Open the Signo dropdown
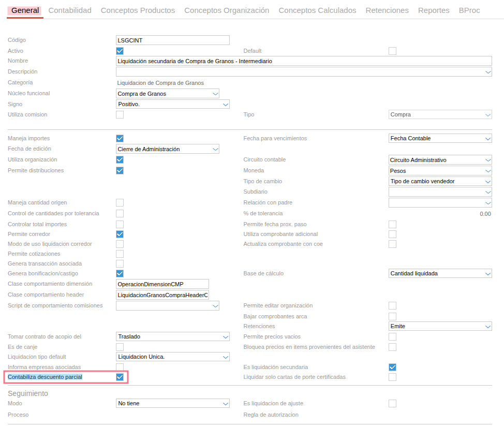 click(x=225, y=105)
